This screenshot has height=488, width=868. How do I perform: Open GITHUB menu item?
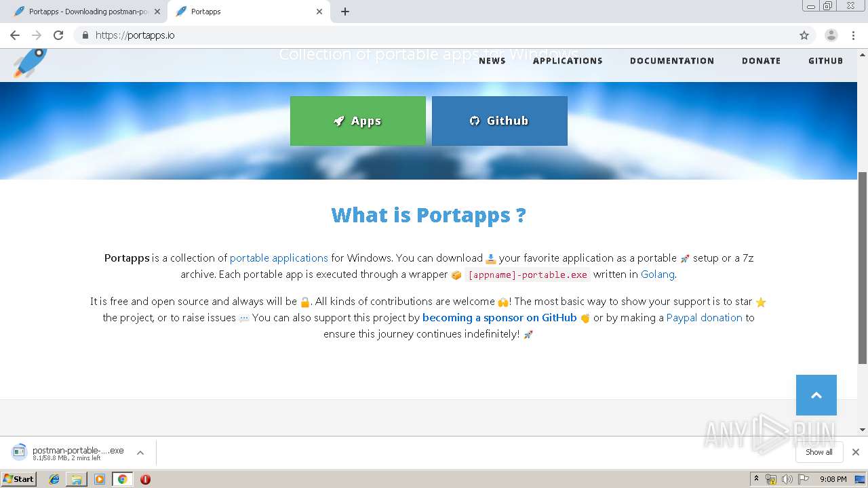coord(826,61)
